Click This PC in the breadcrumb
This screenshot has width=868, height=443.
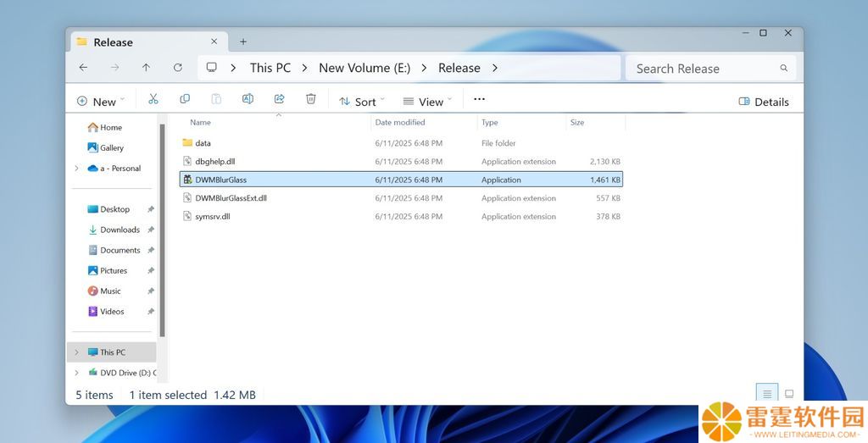click(270, 68)
